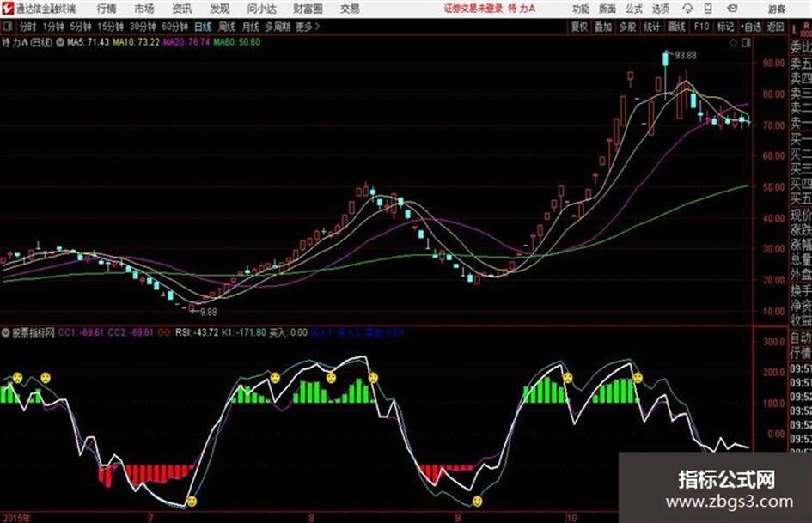The width and height of the screenshot is (812, 523).
Task: Click the diamond icon at chart top-right
Action: [733, 44]
